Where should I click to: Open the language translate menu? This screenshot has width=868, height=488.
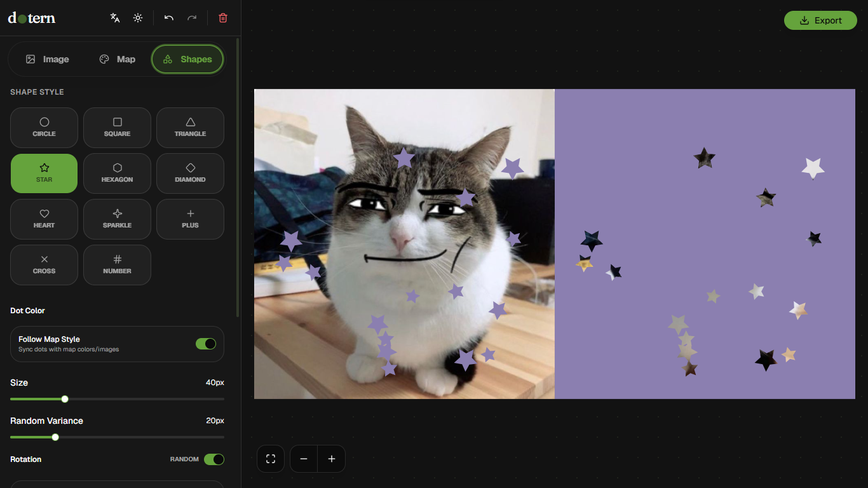(115, 18)
